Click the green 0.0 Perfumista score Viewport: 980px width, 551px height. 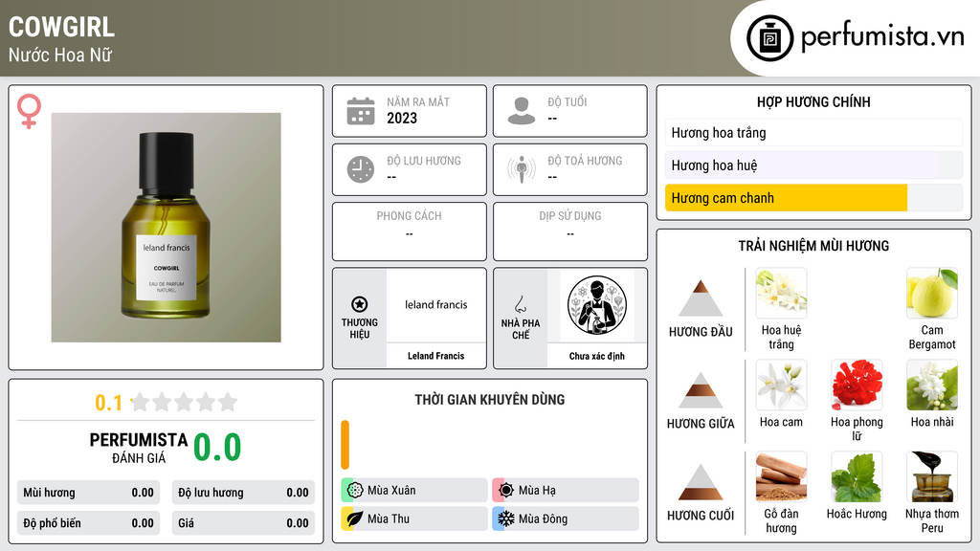[217, 448]
